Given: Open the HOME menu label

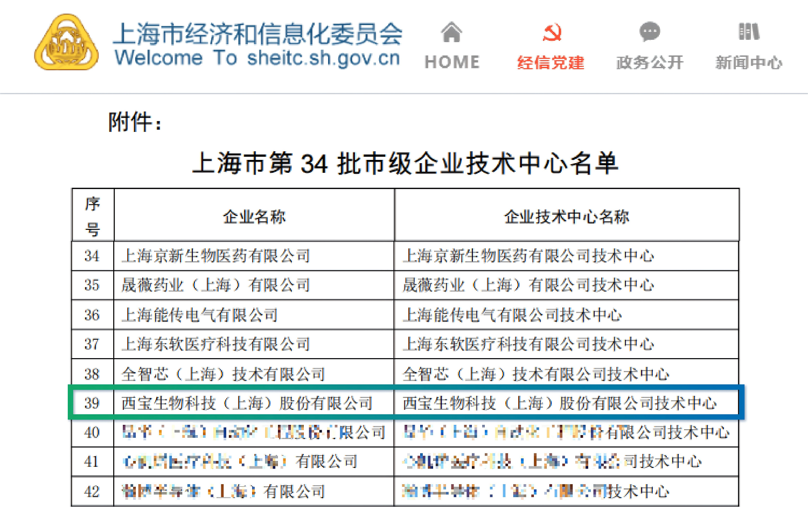Looking at the screenshot, I should (452, 62).
